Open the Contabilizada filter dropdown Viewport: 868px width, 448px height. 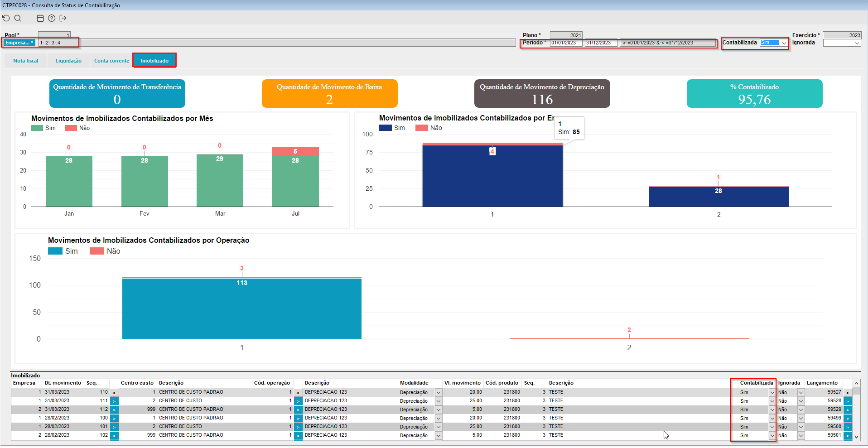(x=784, y=43)
